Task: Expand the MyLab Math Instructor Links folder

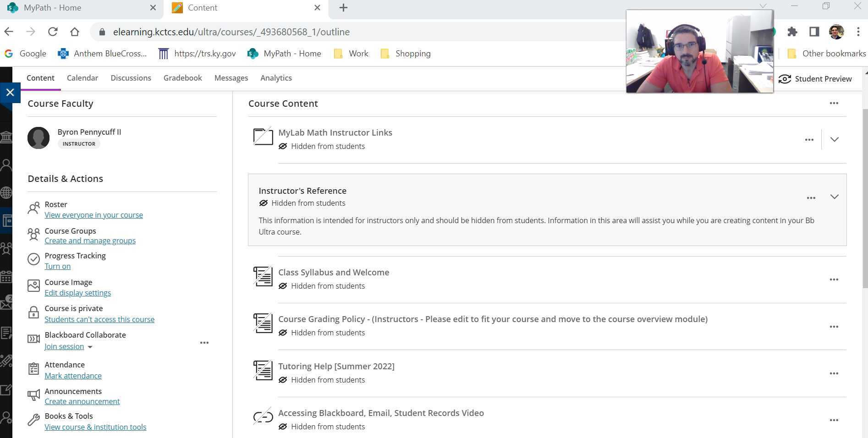Action: click(835, 139)
